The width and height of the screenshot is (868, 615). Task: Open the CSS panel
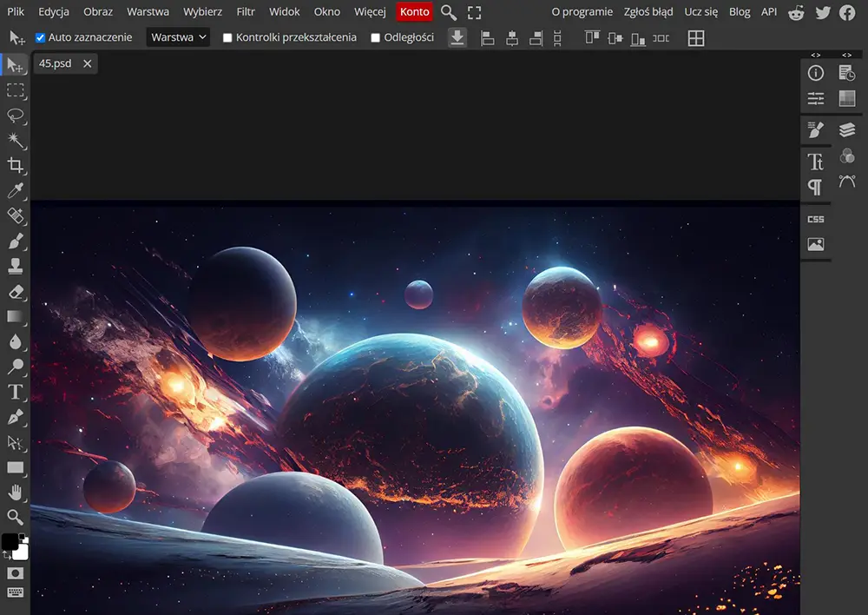(815, 220)
